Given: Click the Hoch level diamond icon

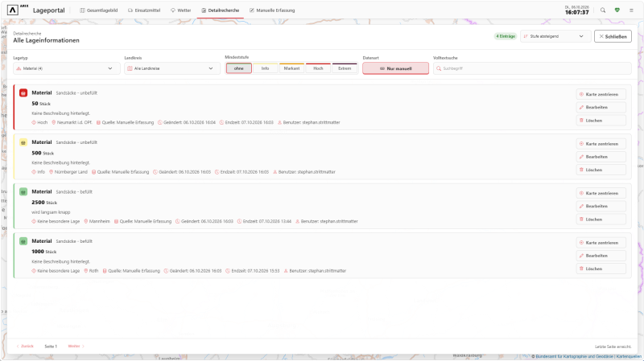Looking at the screenshot, I should click(34, 122).
